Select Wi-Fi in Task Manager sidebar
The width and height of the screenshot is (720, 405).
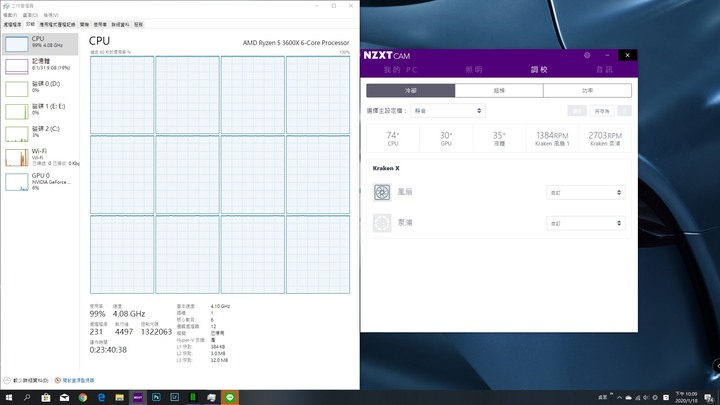tap(40, 157)
